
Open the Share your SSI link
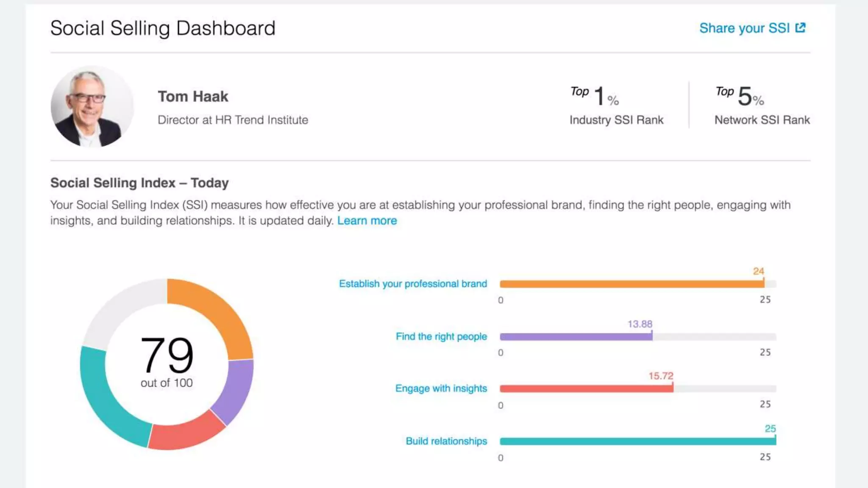pos(744,28)
